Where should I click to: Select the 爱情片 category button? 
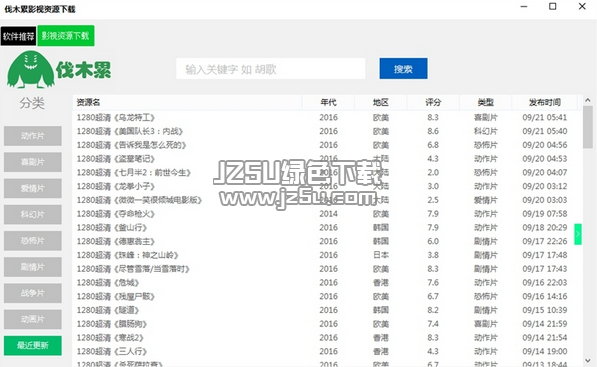pos(33,188)
